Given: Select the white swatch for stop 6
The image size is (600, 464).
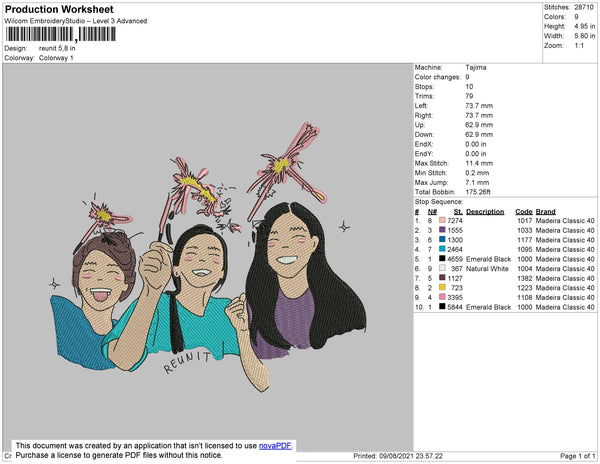Looking at the screenshot, I should point(442,268).
